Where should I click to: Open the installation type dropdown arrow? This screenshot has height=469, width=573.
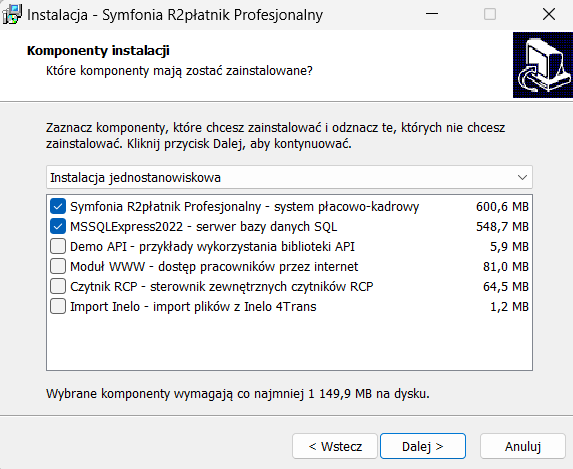(x=522, y=178)
